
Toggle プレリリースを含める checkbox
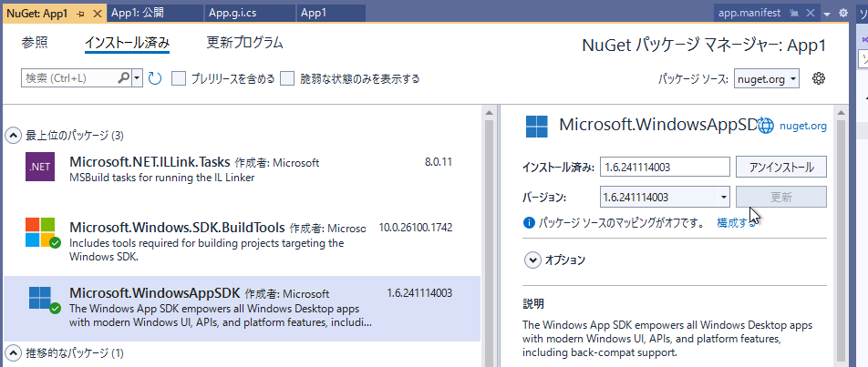pos(179,78)
